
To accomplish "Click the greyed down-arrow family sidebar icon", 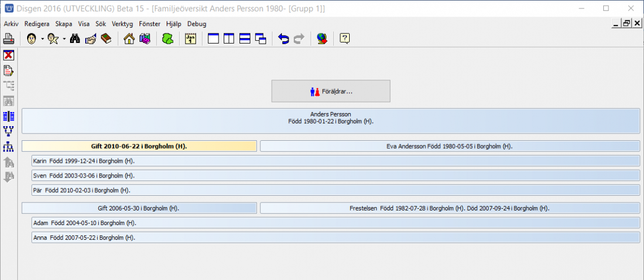I will coord(8,177).
